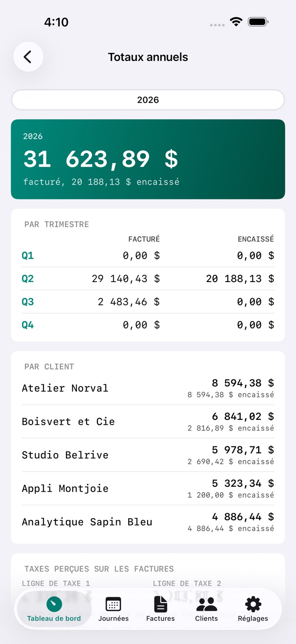Switch to the Journées tab
This screenshot has height=644, width=296.
click(x=113, y=609)
